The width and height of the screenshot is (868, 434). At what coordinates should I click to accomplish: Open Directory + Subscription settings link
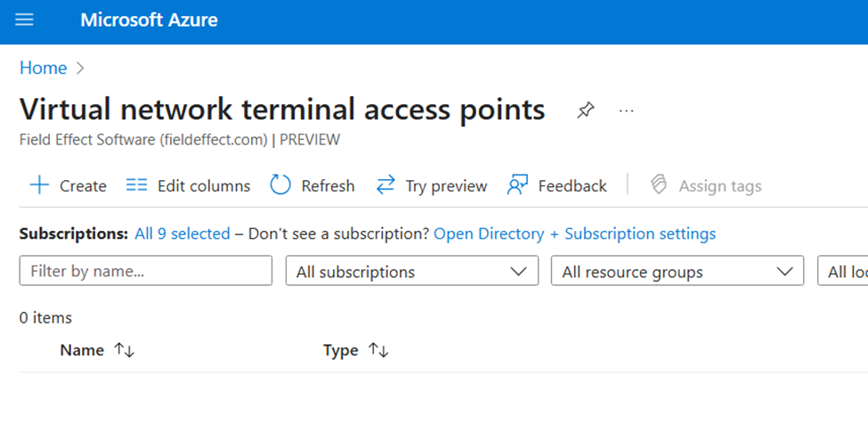574,233
